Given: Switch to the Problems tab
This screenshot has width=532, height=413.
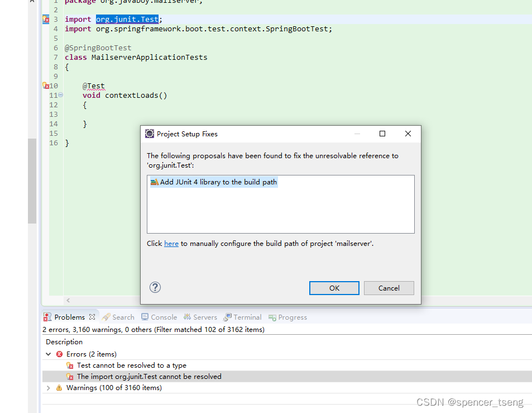Looking at the screenshot, I should click(x=70, y=317).
